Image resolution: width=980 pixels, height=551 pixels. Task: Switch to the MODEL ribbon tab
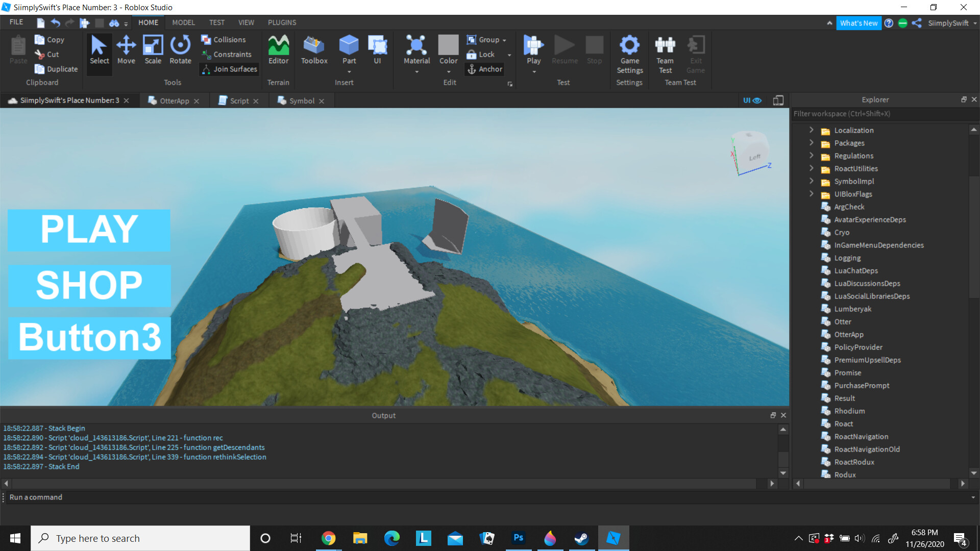coord(183,22)
